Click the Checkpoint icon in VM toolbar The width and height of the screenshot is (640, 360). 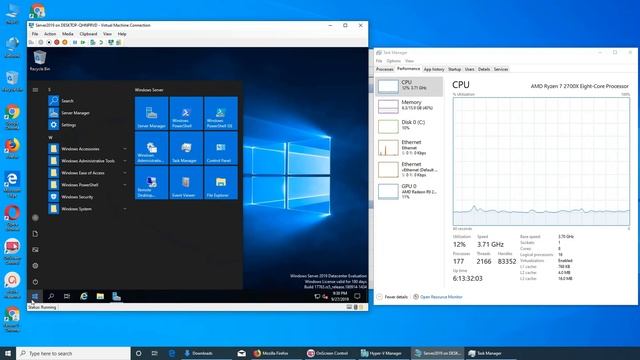pos(93,42)
